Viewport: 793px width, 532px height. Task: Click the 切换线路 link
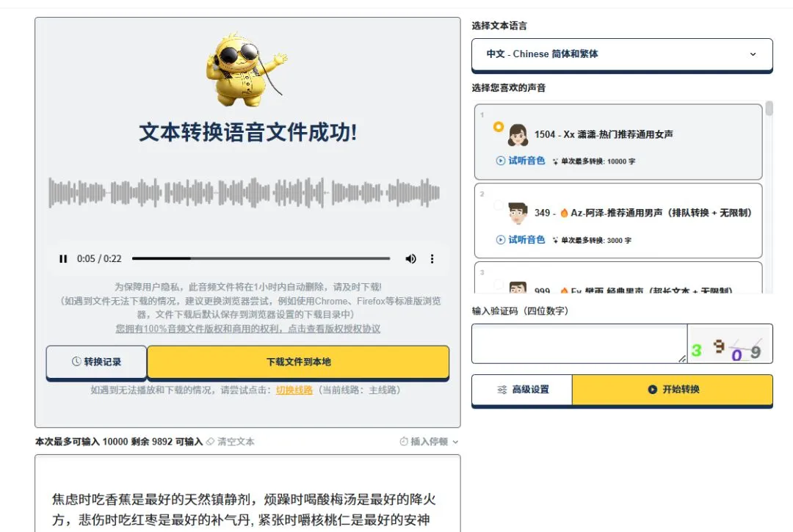click(294, 390)
